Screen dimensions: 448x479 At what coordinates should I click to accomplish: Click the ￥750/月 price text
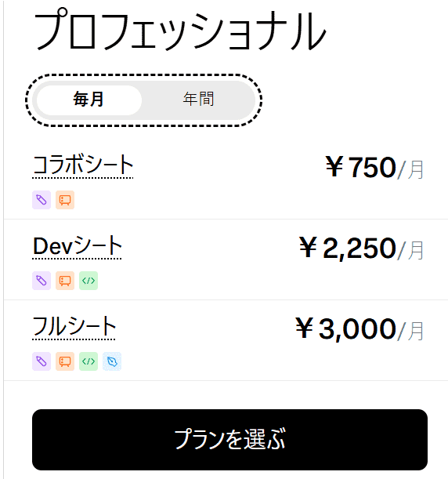pyautogui.click(x=374, y=167)
